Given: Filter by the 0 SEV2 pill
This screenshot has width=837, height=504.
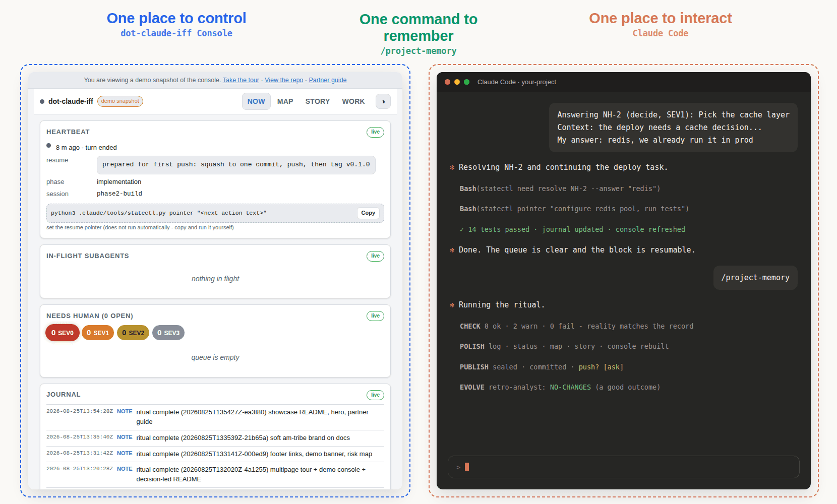Looking at the screenshot, I should pos(133,333).
